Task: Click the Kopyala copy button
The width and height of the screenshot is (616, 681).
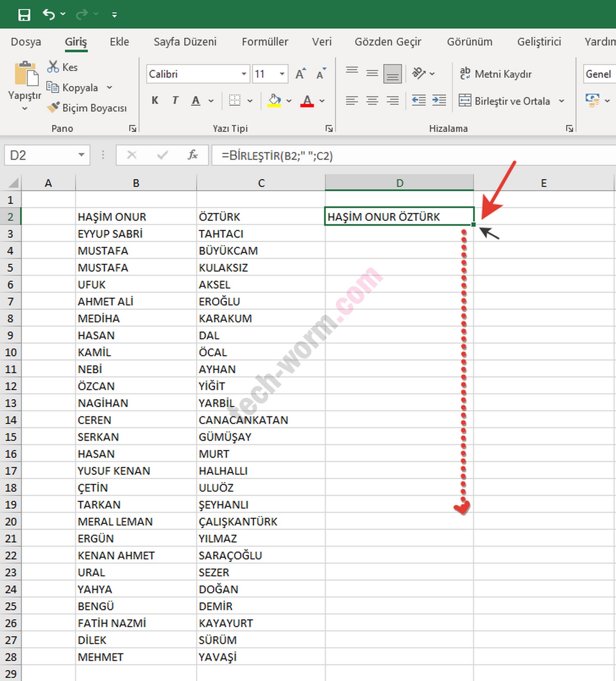Action: pyautogui.click(x=73, y=87)
